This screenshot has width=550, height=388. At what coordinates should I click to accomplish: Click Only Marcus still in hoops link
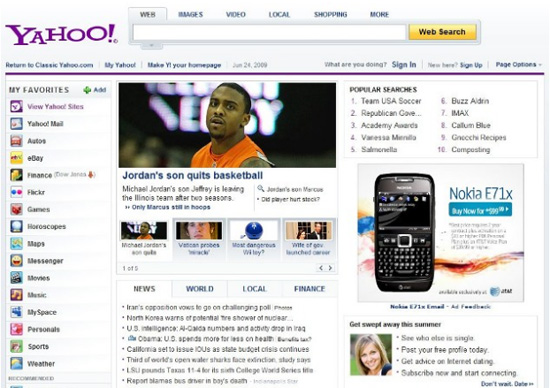click(171, 207)
